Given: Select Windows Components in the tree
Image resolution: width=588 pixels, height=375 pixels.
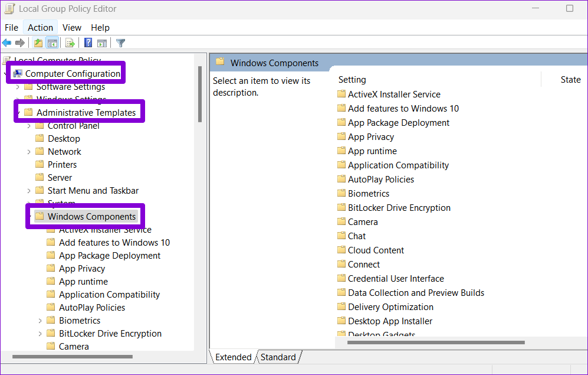Looking at the screenshot, I should [x=91, y=217].
